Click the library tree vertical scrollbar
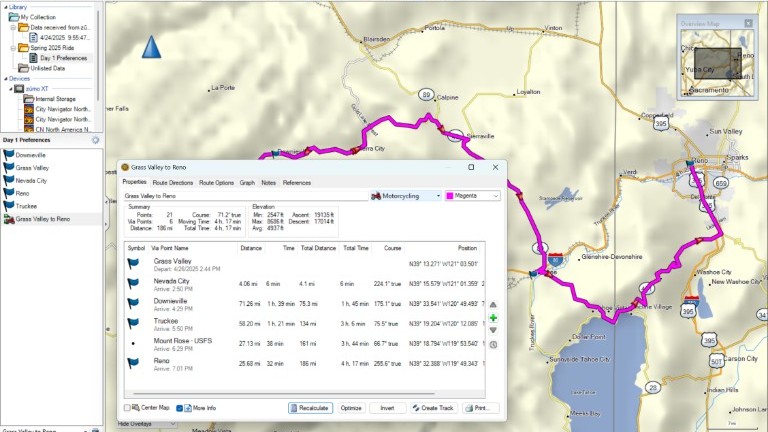The height and width of the screenshot is (432, 768). click(x=98, y=54)
